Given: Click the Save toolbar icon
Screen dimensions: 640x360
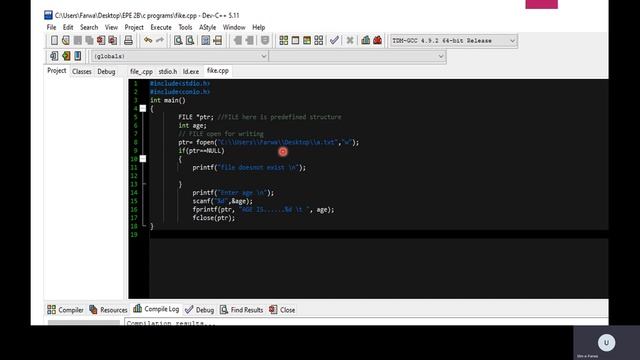Looking at the screenshot, I should (78, 40).
